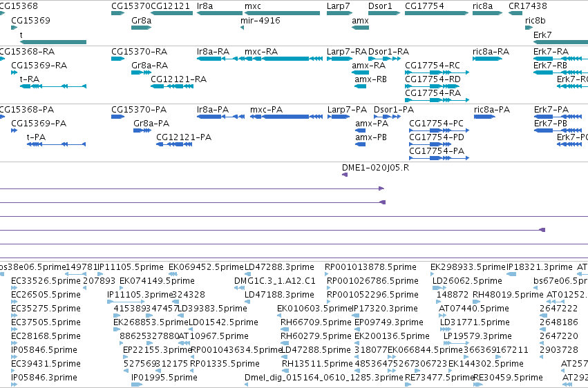Select the CG12121-RA transcript label
This screenshot has height=388, width=588.
click(178, 79)
